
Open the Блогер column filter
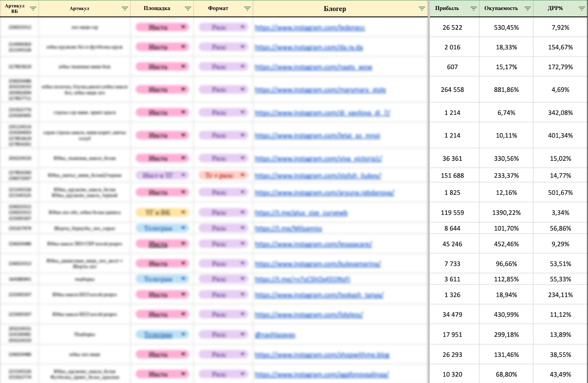coord(422,8)
